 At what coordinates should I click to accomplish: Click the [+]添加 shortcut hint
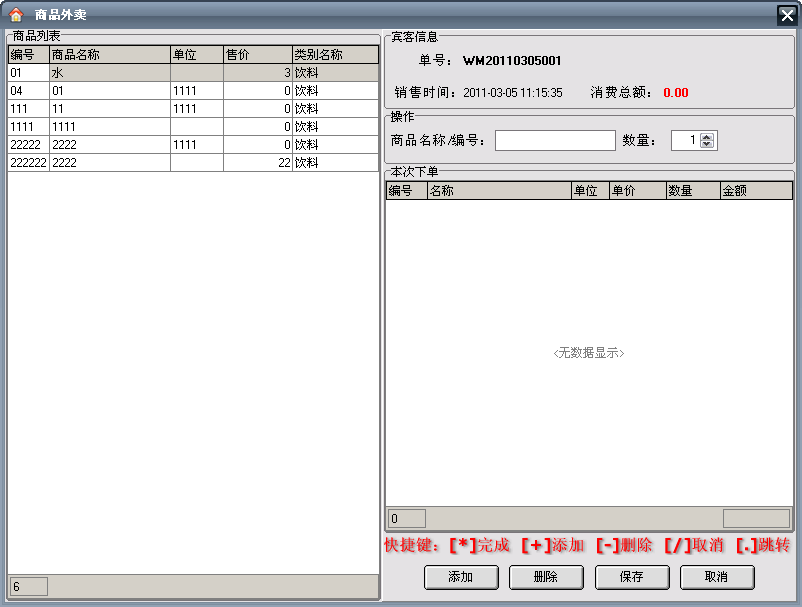click(553, 545)
